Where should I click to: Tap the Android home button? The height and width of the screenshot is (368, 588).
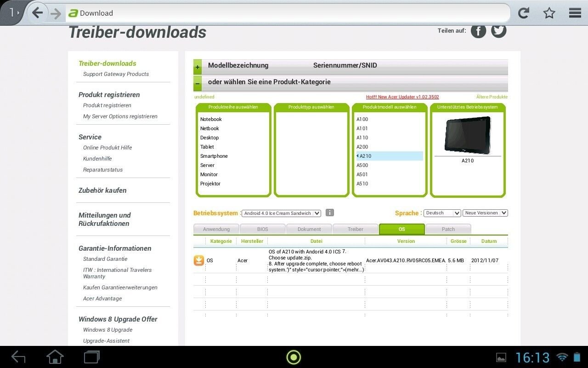coord(55,357)
